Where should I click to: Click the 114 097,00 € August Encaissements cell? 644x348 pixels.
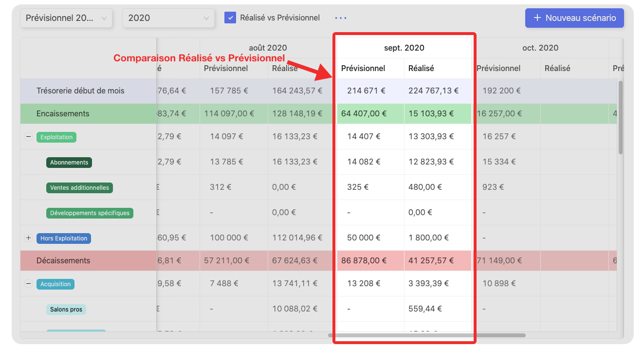pos(234,113)
